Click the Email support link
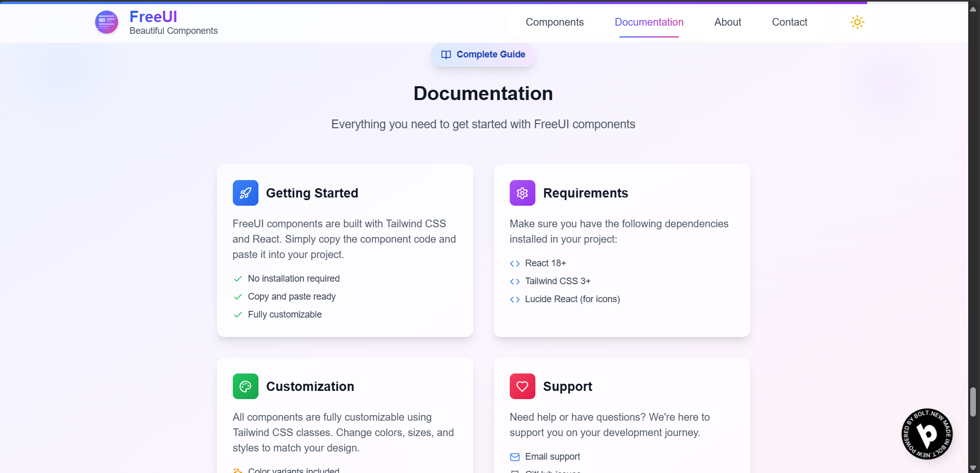This screenshot has width=980, height=473. click(x=553, y=457)
